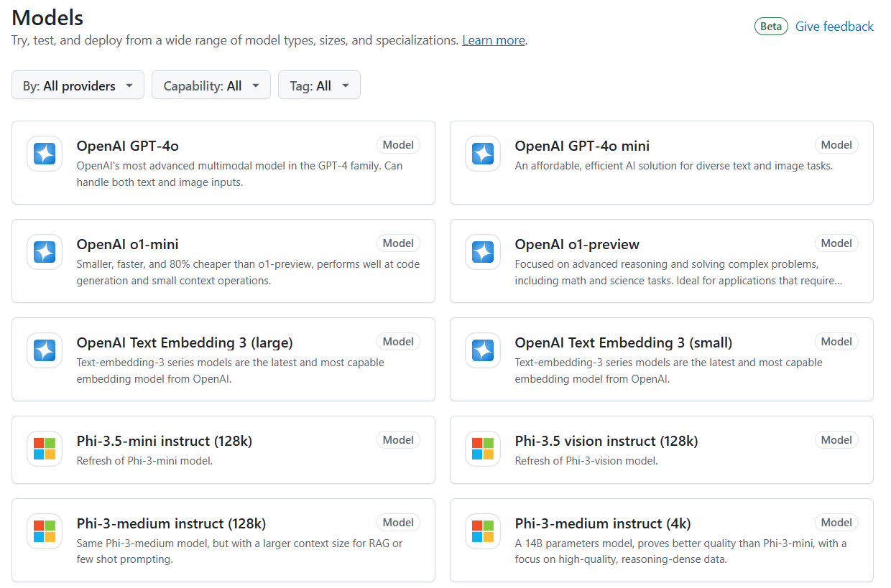The image size is (891, 588).
Task: Click the Model badge on GPT-4o mini card
Action: click(836, 145)
